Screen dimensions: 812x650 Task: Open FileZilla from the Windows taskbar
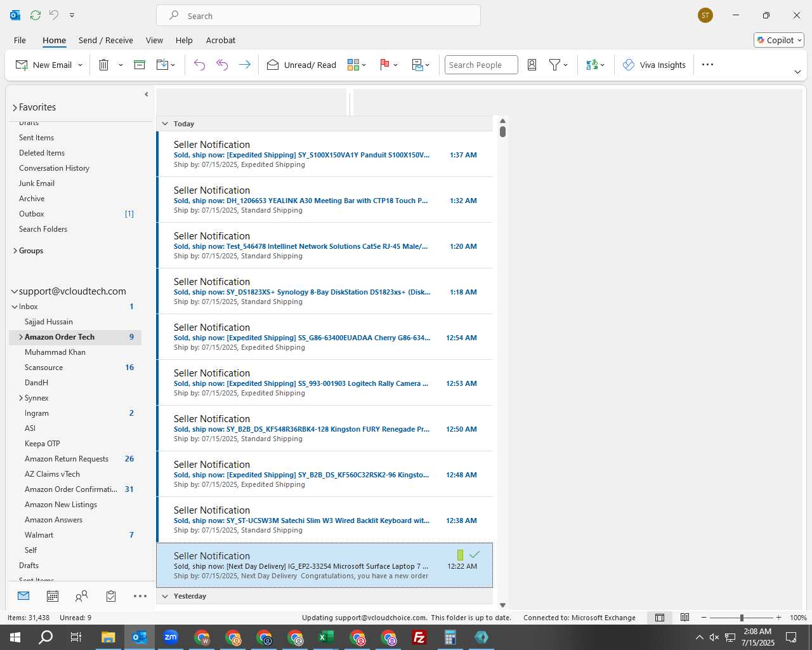419,637
